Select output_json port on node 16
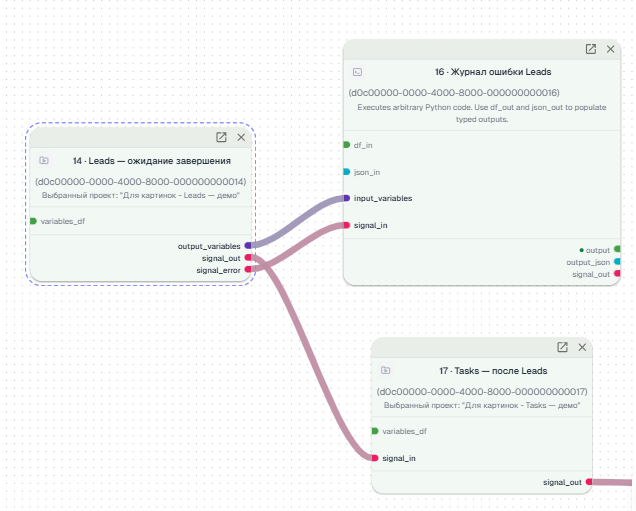 617,262
